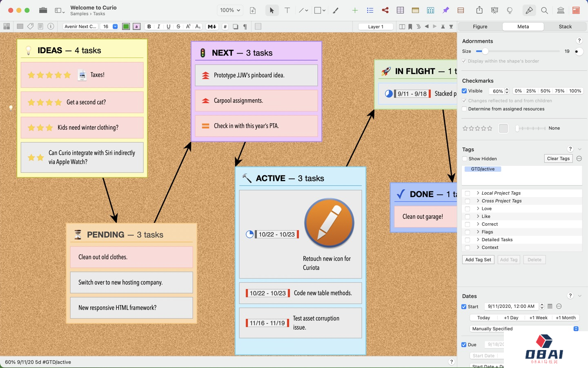Open the Search magnifier tool
The height and width of the screenshot is (368, 588).
click(544, 10)
